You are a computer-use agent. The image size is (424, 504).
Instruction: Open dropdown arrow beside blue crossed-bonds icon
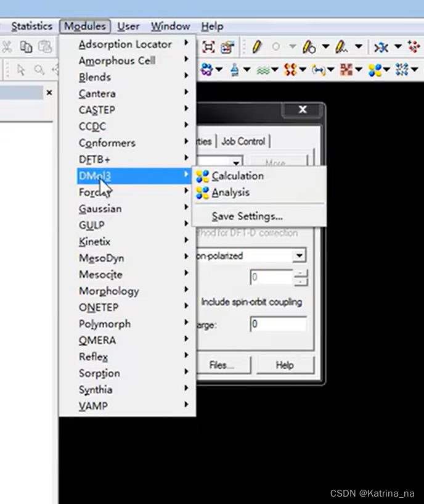click(x=398, y=47)
